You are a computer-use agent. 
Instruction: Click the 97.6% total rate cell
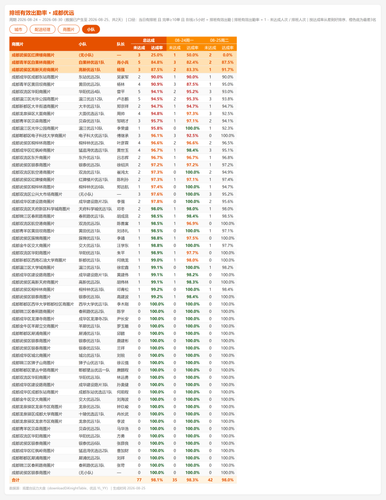[x=157, y=194]
